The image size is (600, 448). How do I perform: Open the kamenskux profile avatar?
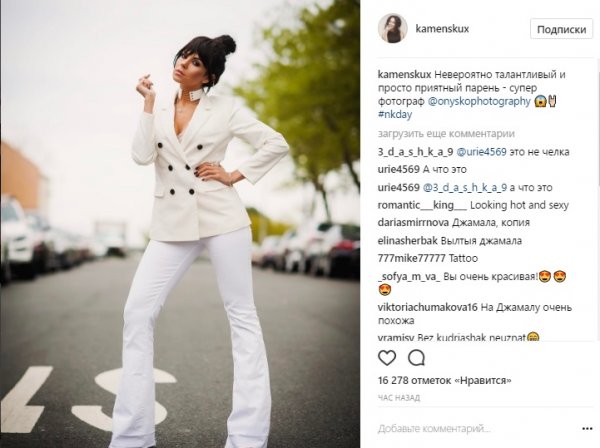point(393,28)
